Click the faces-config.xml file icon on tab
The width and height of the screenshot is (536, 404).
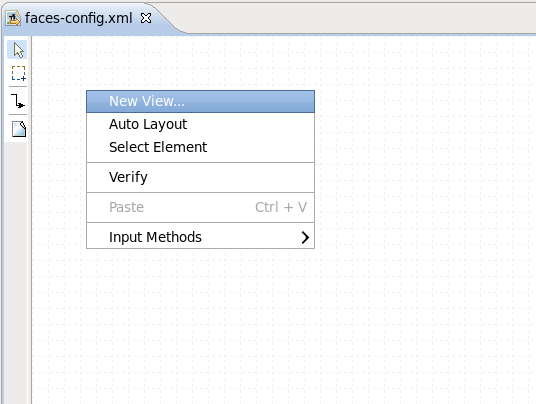point(13,18)
